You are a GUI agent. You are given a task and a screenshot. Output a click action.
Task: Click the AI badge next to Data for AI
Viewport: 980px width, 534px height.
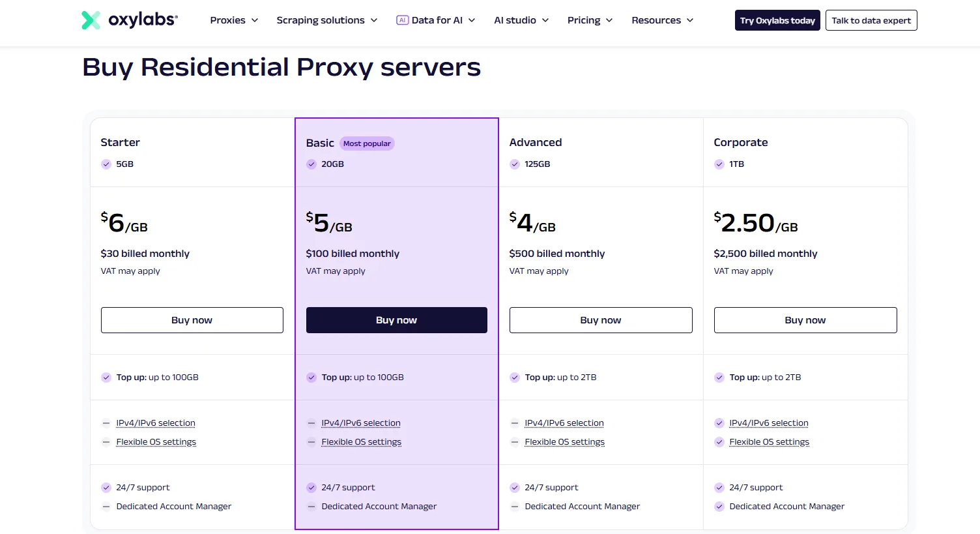coord(403,20)
